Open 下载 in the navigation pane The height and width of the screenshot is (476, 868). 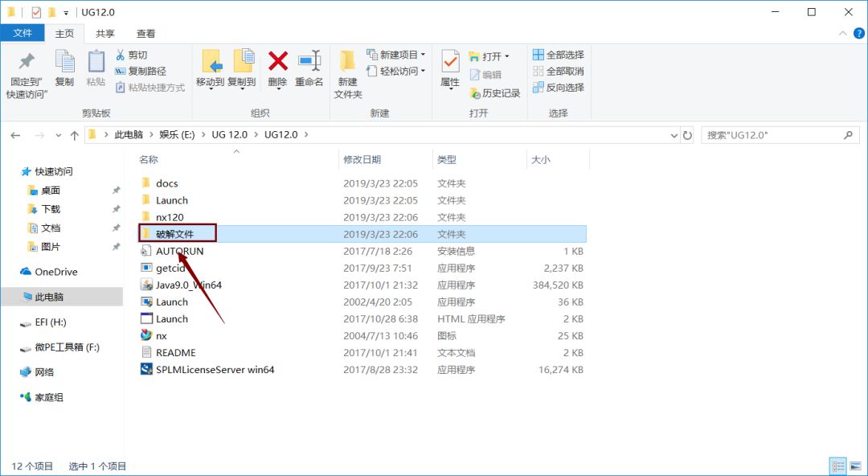(x=51, y=209)
